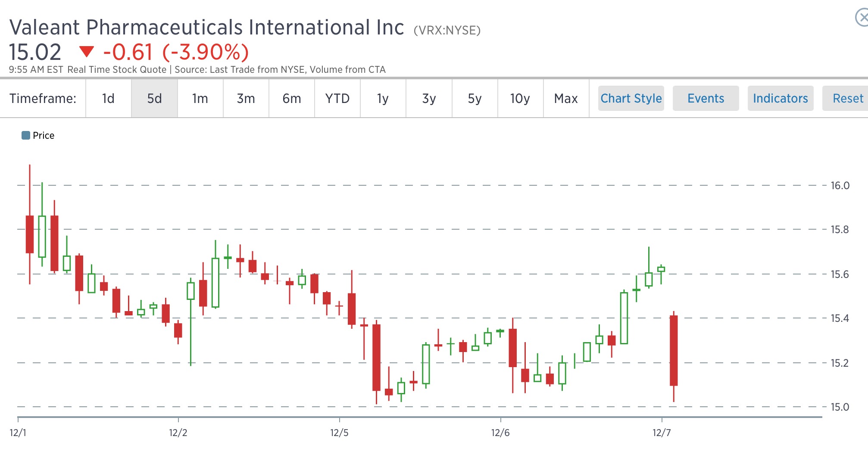Switch to the 1m timeframe
Image resolution: width=868 pixels, height=452 pixels.
(x=200, y=99)
